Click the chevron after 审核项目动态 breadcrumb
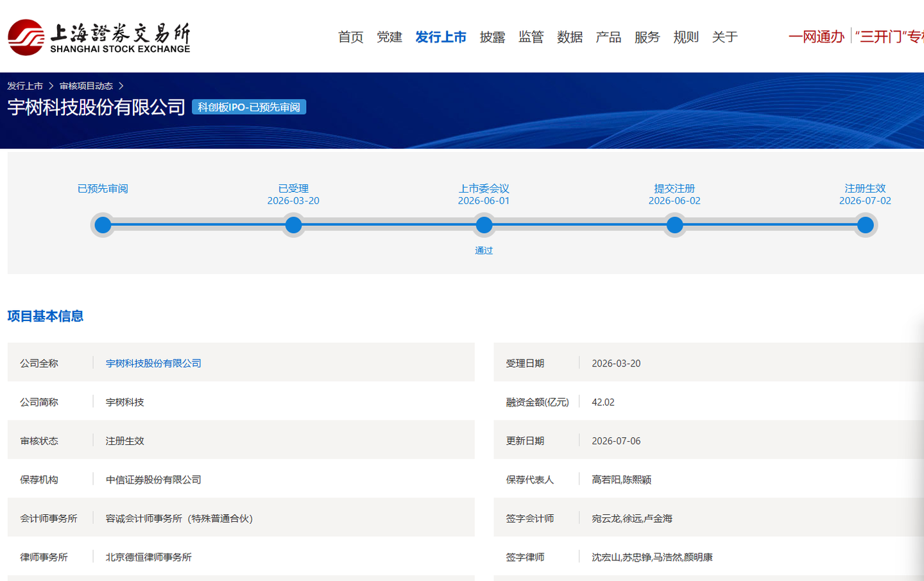Viewport: 924px width, 581px height. pyautogui.click(x=121, y=86)
